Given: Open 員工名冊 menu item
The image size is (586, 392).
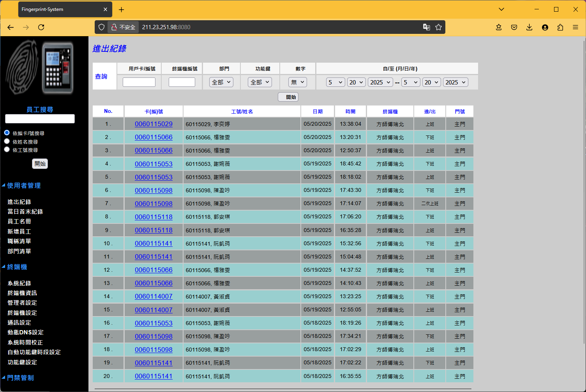Looking at the screenshot, I should point(19,221).
